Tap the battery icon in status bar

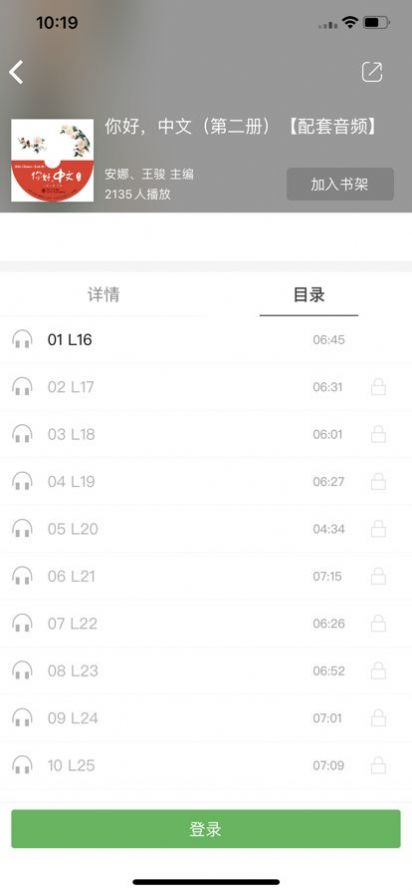pyautogui.click(x=377, y=23)
